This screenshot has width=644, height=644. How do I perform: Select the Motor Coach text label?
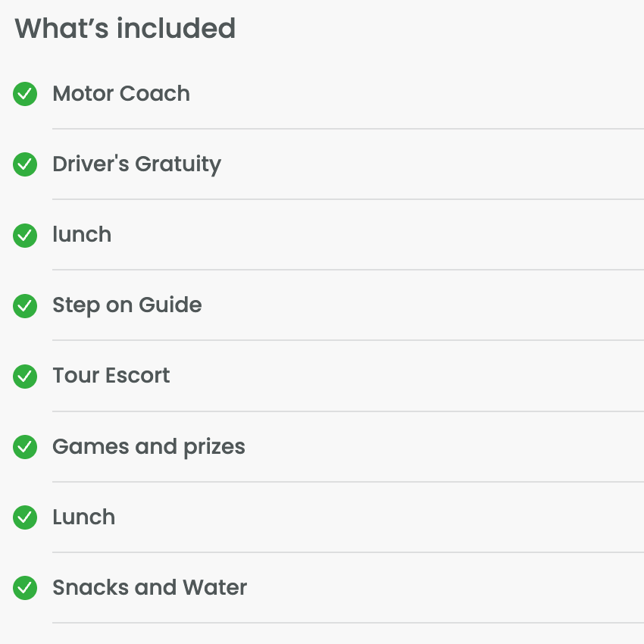121,93
